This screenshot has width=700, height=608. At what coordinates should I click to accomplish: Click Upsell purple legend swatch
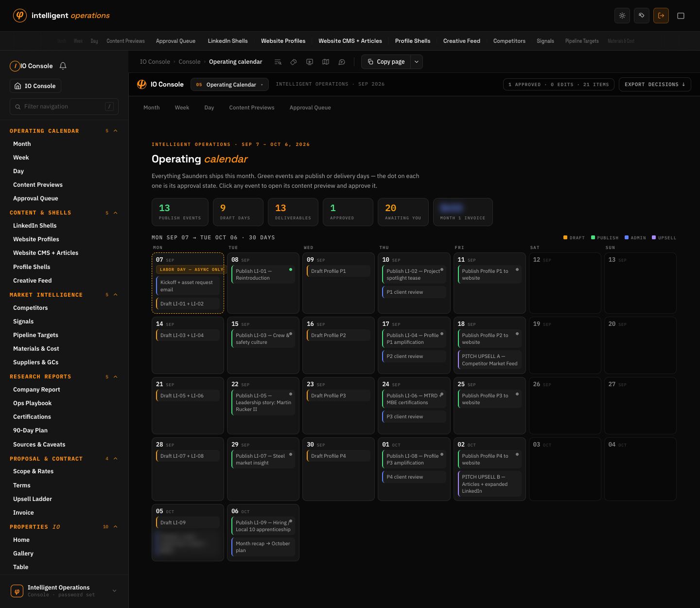tap(654, 237)
